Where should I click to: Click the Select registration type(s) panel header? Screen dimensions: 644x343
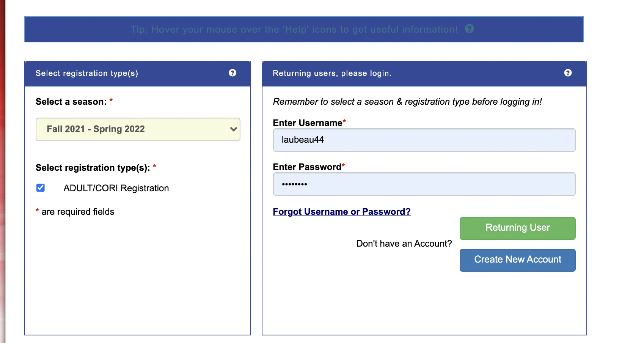(x=138, y=73)
